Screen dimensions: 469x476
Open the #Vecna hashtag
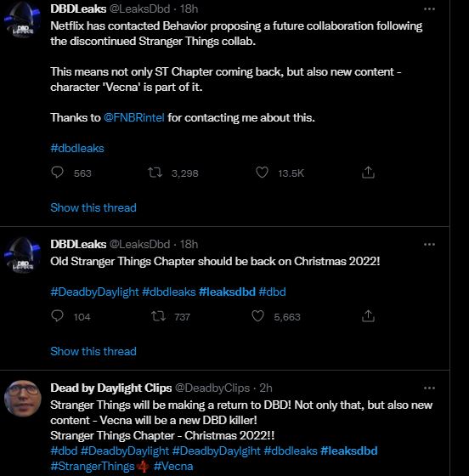point(173,466)
